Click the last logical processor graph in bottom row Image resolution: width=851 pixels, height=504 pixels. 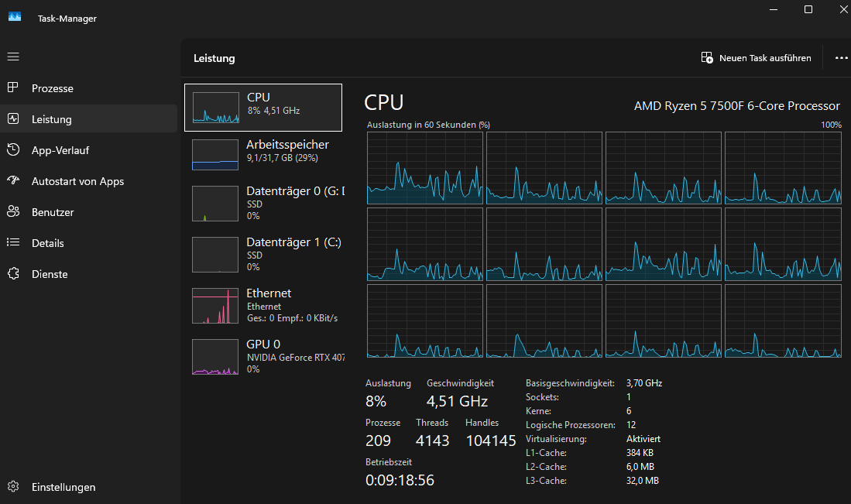pos(783,321)
